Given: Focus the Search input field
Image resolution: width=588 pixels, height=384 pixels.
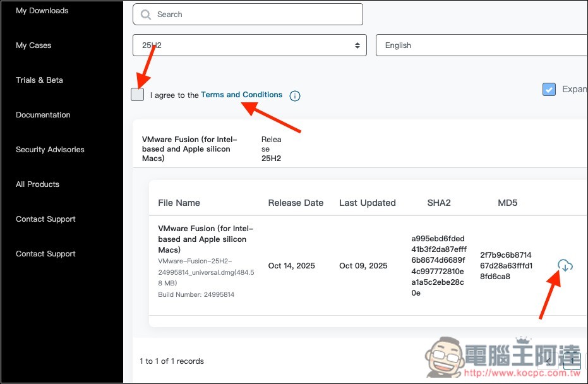Looking at the screenshot, I should tap(253, 15).
